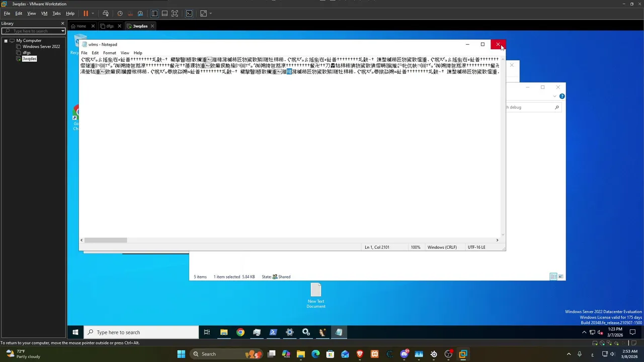Open the guest Windows Start button
The width and height of the screenshot is (644, 362).
coord(75,332)
